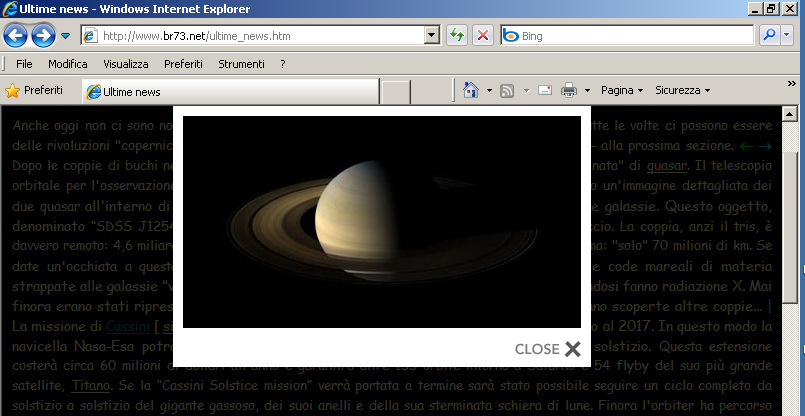
Task: Restore down the Internet Explorer window
Action: (x=772, y=9)
